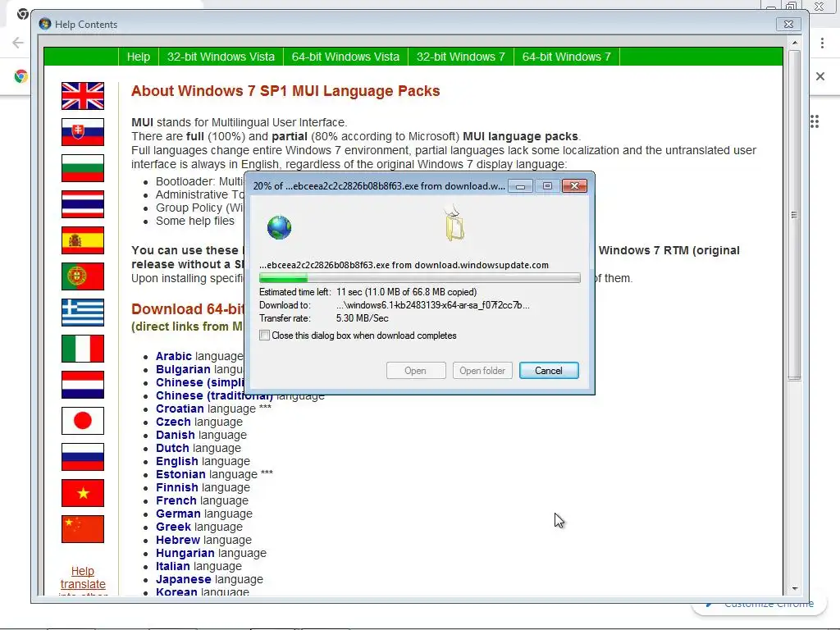Choose the Slovakia flag icon
The height and width of the screenshot is (630, 840).
(x=83, y=132)
